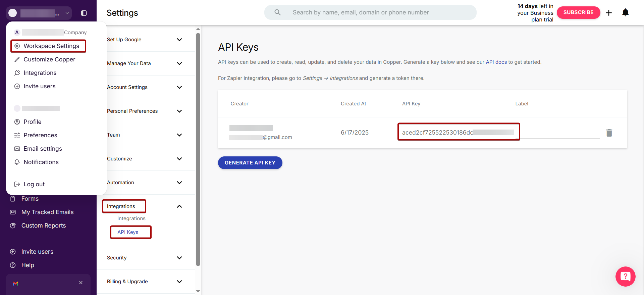Image resolution: width=644 pixels, height=295 pixels.
Task: Click the sidebar Invite users plus icon
Action: click(13, 252)
